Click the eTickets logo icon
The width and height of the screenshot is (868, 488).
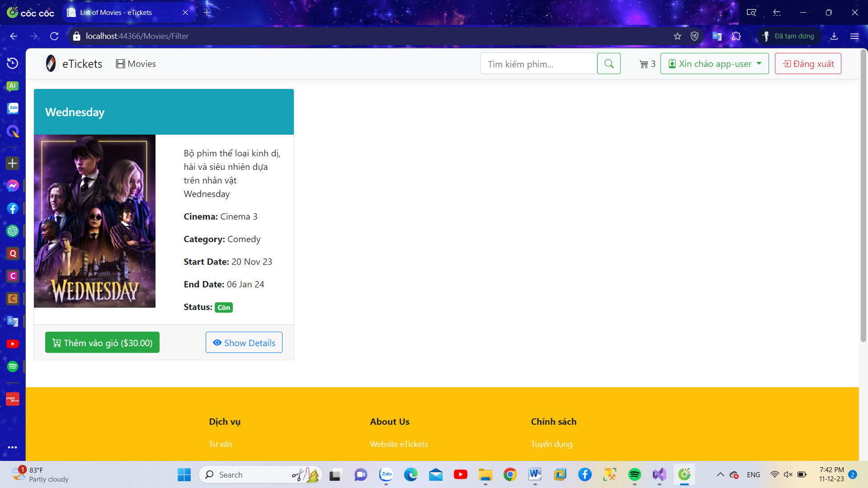(51, 63)
